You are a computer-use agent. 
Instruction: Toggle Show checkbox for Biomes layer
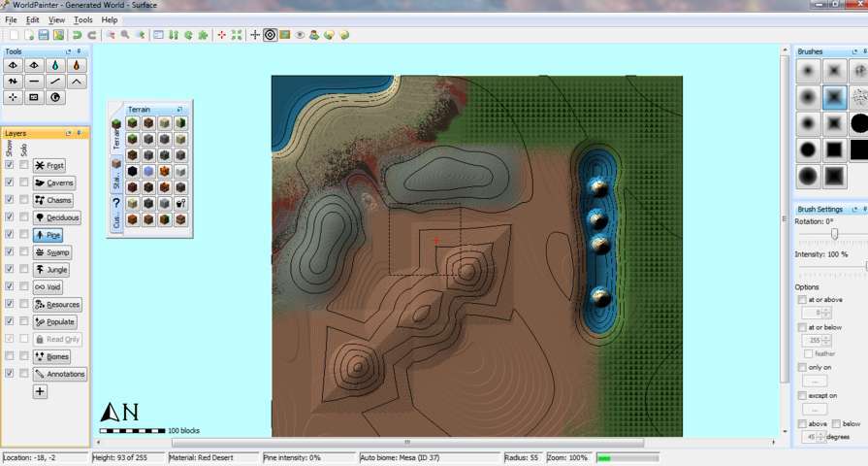point(10,356)
